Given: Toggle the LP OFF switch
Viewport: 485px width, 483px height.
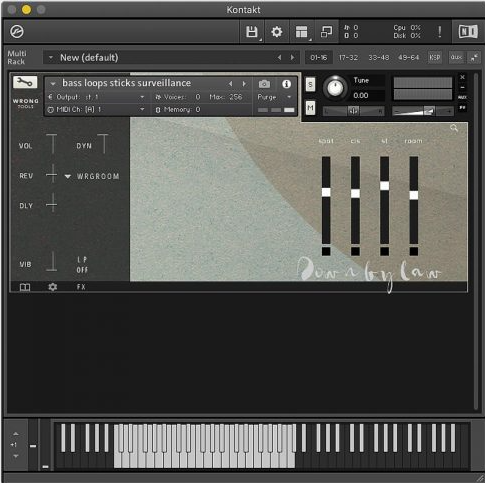Looking at the screenshot, I should click(82, 265).
